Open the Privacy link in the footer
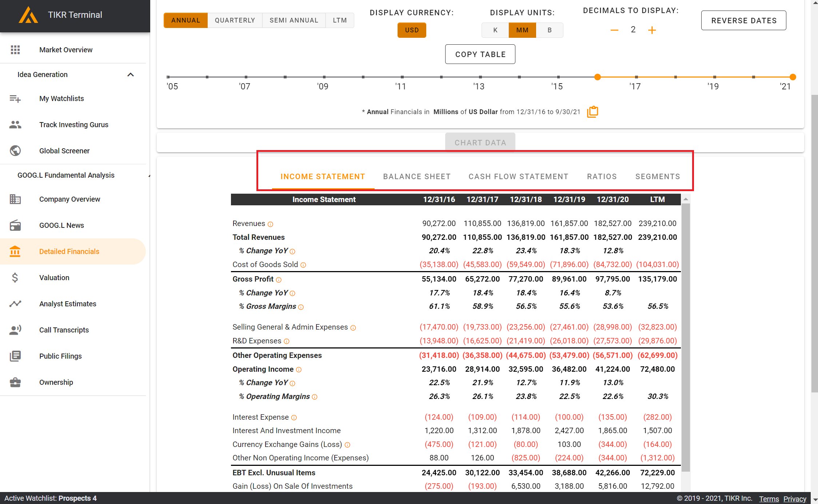Image resolution: width=818 pixels, height=504 pixels. click(795, 499)
